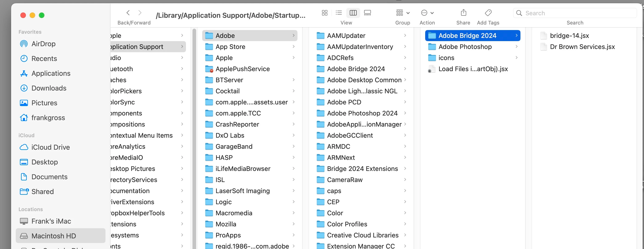Click the Search field

pyautogui.click(x=575, y=13)
